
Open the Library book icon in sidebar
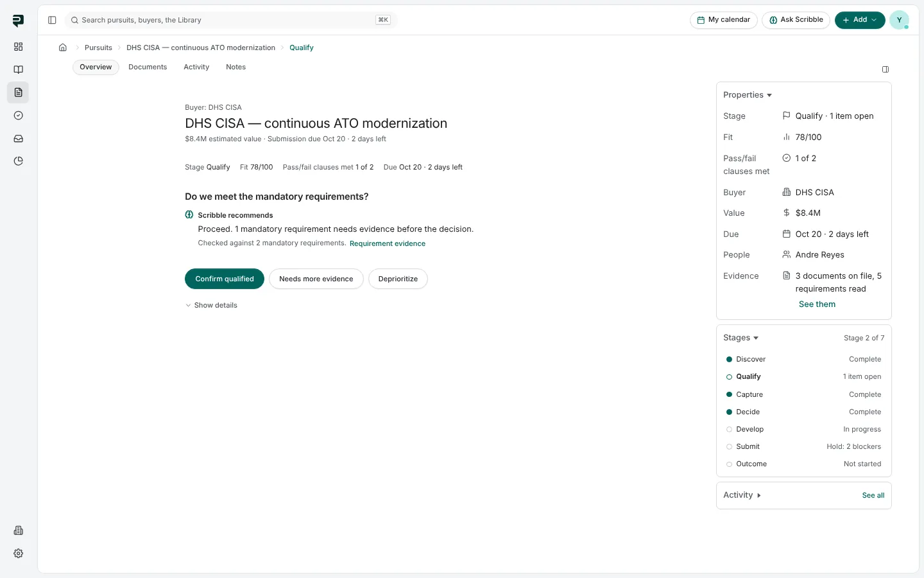(x=18, y=69)
